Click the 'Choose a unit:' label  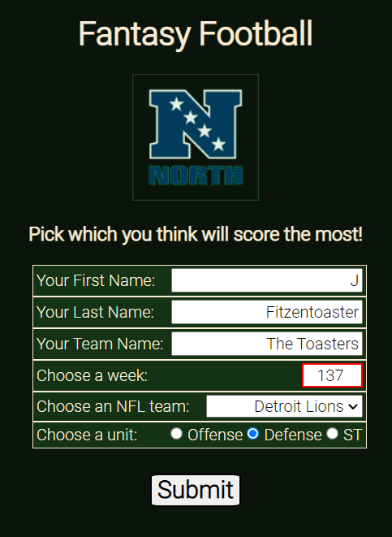87,435
